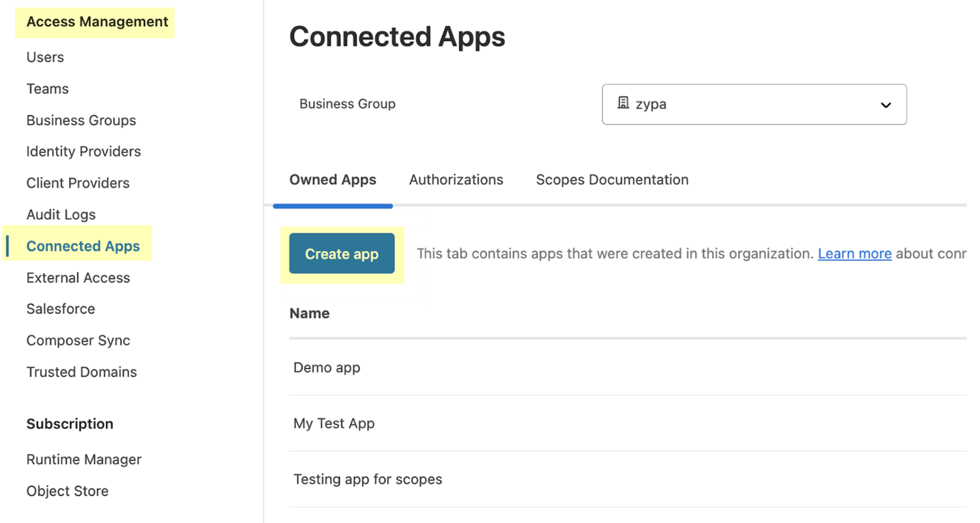View Audit Logs from sidebar

61,214
